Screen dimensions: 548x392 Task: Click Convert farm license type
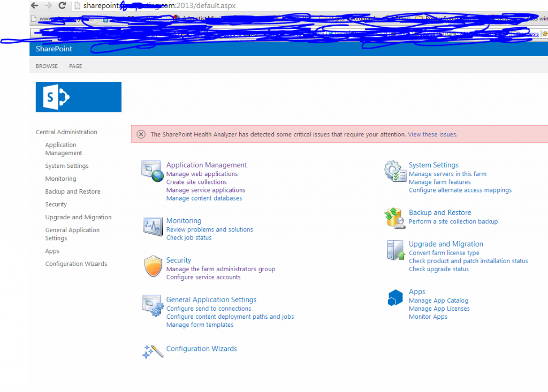(444, 253)
